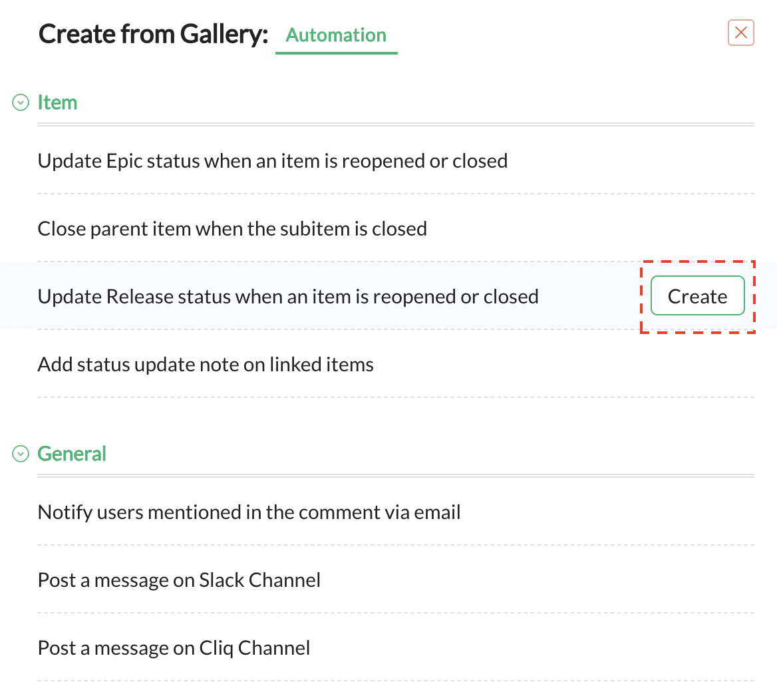777x700 pixels.
Task: Select 'Post a message on Slack Channel'
Action: click(179, 580)
